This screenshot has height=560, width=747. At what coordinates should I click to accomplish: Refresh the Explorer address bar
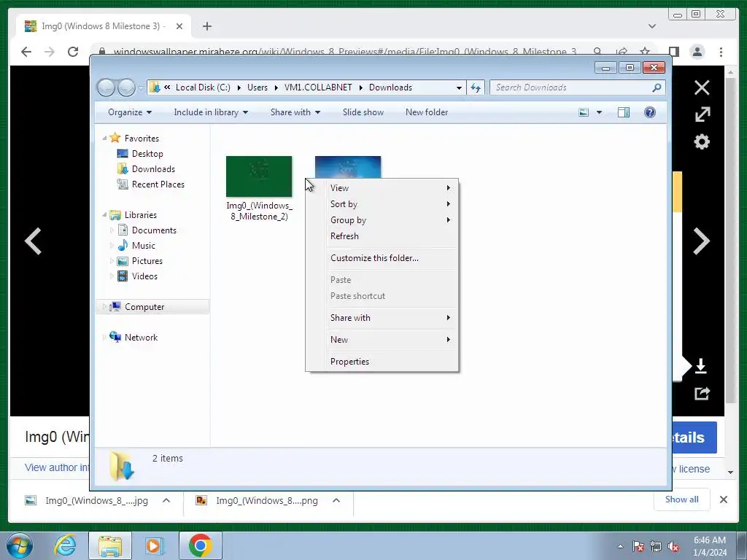476,87
